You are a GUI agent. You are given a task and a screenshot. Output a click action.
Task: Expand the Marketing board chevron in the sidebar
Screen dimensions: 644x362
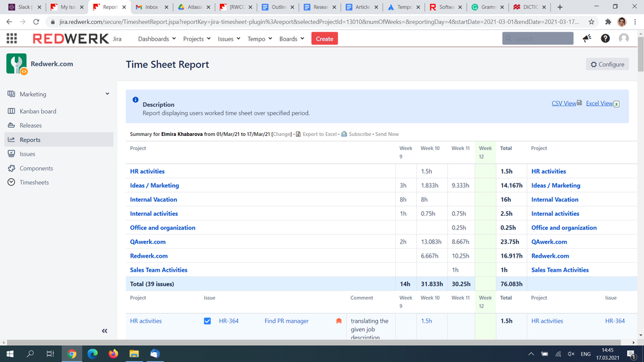pos(107,94)
